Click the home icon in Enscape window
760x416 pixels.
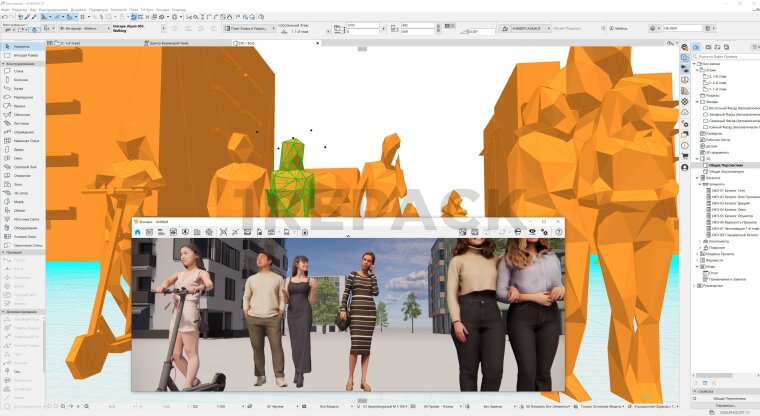[x=138, y=232]
